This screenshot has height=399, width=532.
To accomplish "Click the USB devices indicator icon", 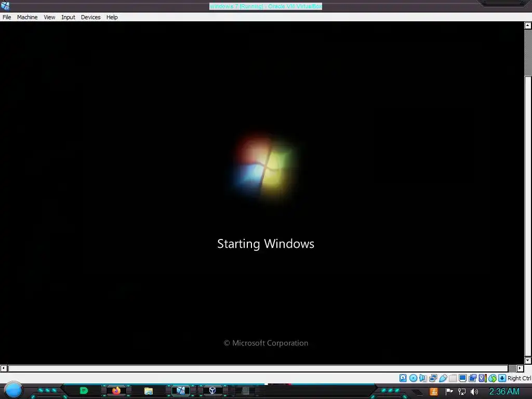I will pyautogui.click(x=443, y=378).
